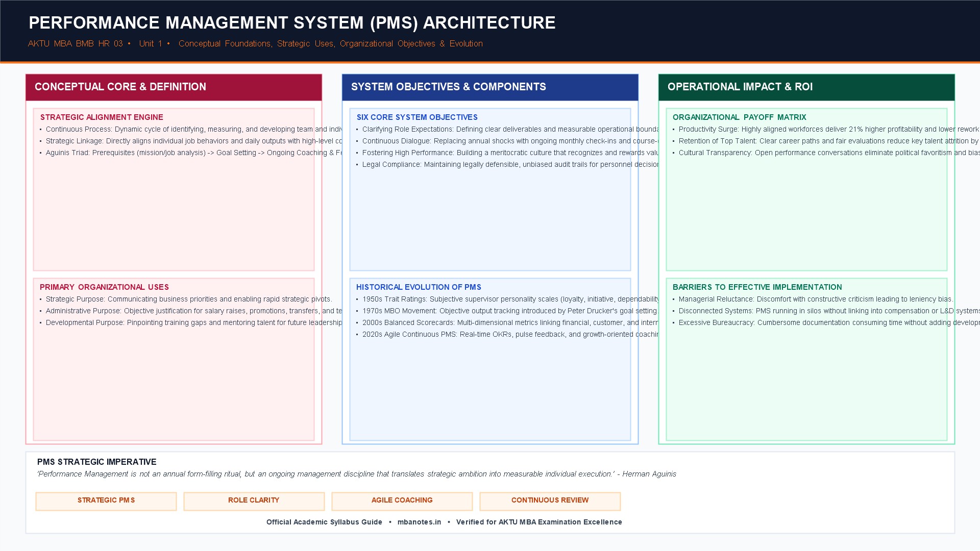Click the 'Clarifying Role Expectations' bullet
Viewport: 980px width, 551px height.
click(507, 130)
